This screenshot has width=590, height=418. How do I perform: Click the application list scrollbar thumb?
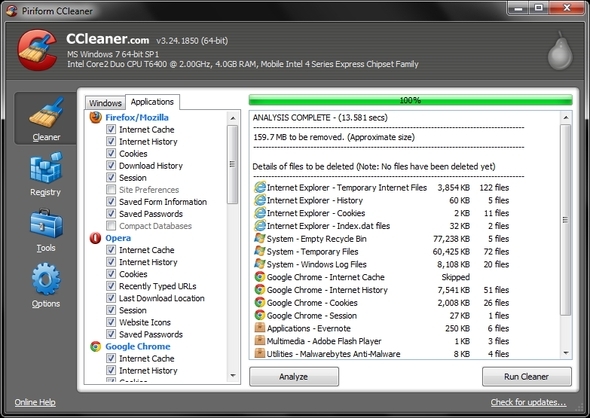point(233,164)
